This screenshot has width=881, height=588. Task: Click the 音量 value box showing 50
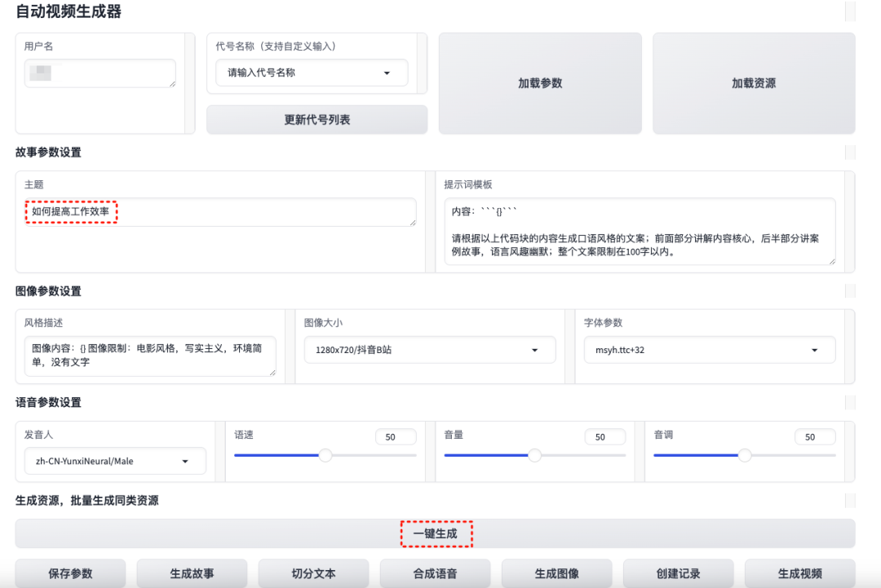click(x=605, y=437)
